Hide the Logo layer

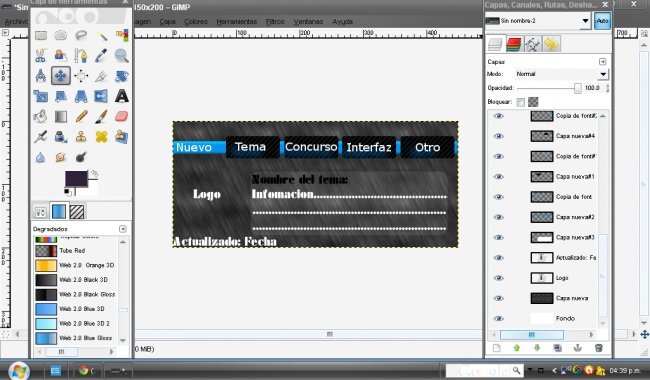[498, 278]
